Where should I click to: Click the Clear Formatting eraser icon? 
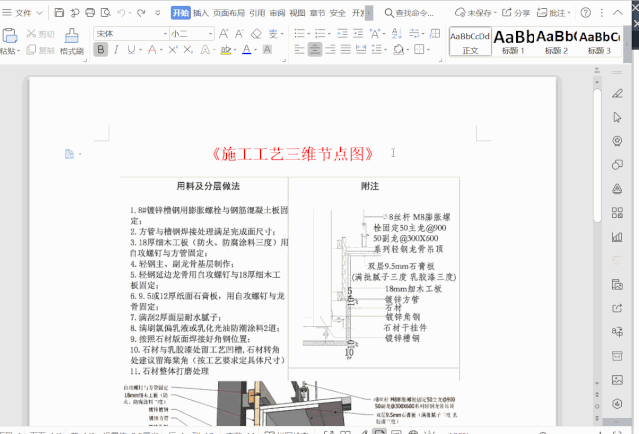coord(256,33)
